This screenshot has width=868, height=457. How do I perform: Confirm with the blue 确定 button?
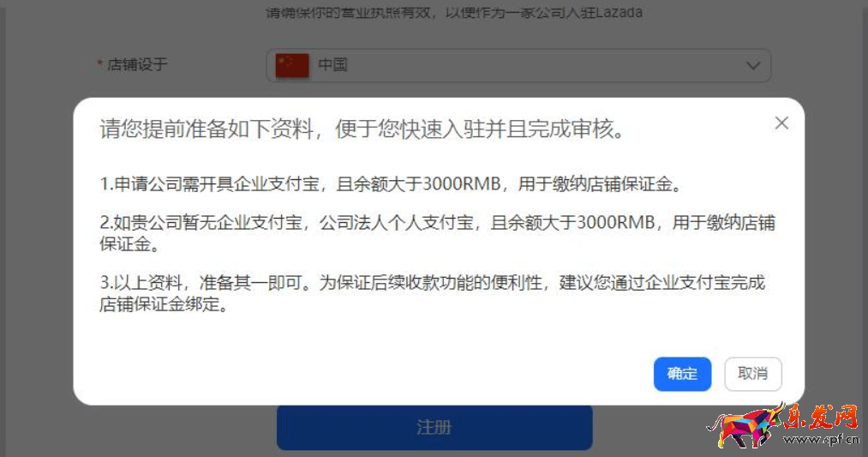pos(682,374)
